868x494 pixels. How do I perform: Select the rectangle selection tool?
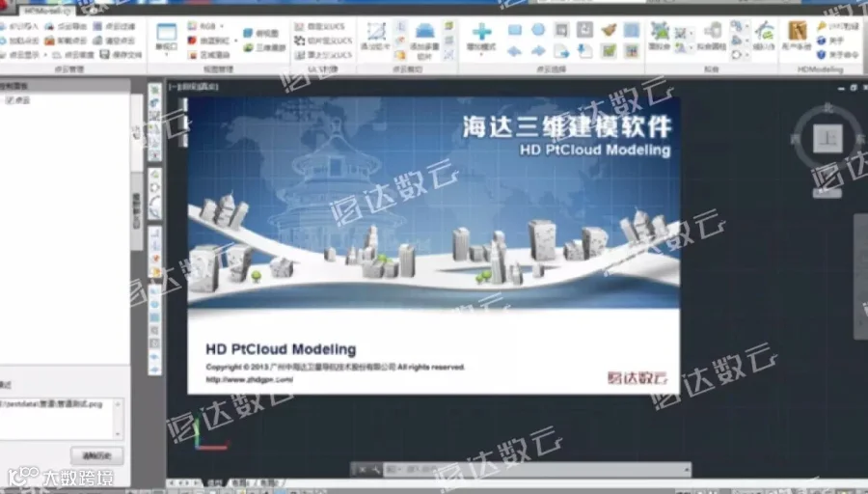tap(515, 30)
